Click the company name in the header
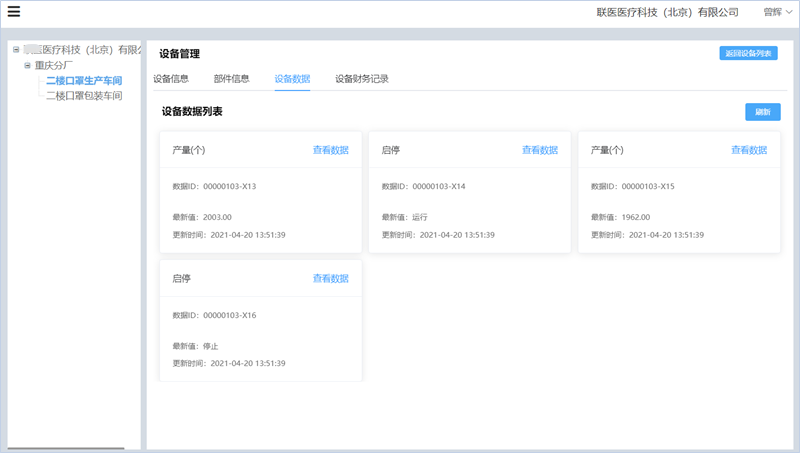800x453 pixels. (x=667, y=13)
